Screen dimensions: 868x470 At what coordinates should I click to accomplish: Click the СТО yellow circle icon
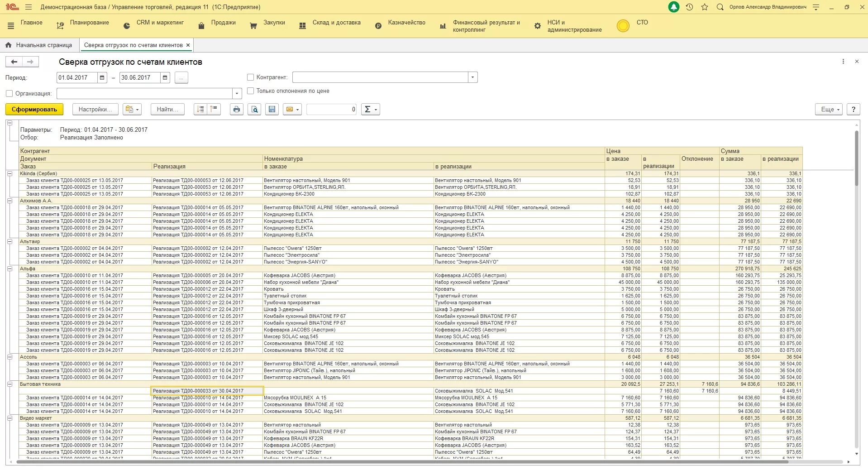pyautogui.click(x=623, y=26)
